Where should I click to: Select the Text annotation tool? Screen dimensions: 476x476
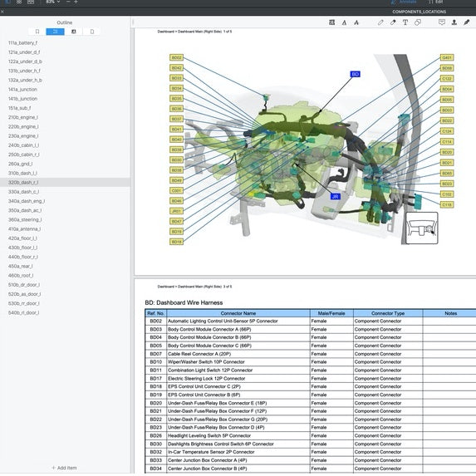[x=405, y=22]
